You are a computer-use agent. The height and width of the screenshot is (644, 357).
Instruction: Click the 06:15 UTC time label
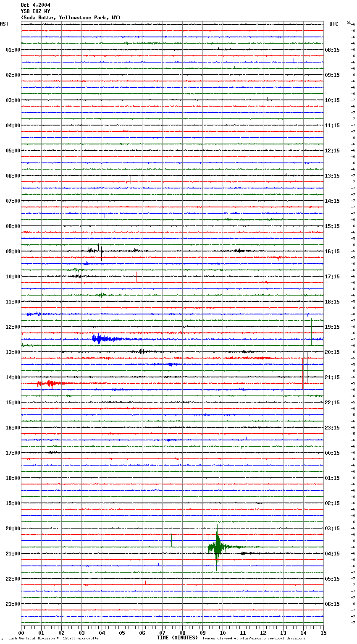point(332,604)
